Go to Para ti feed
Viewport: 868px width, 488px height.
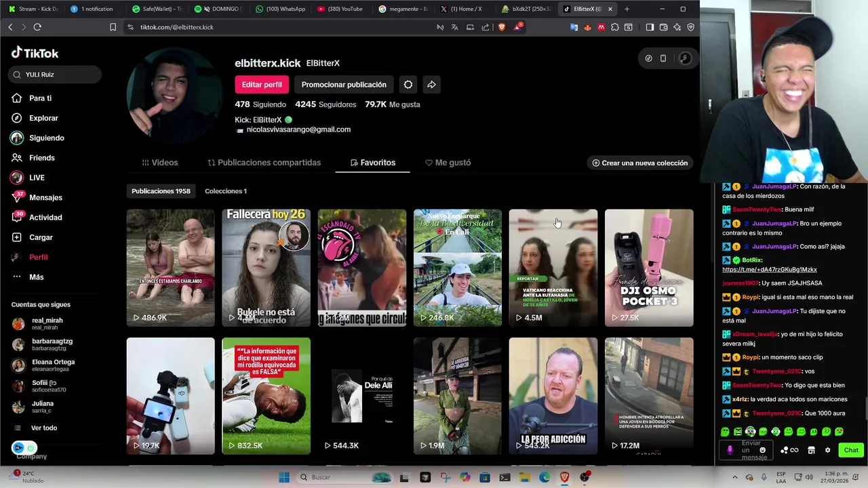32,98
